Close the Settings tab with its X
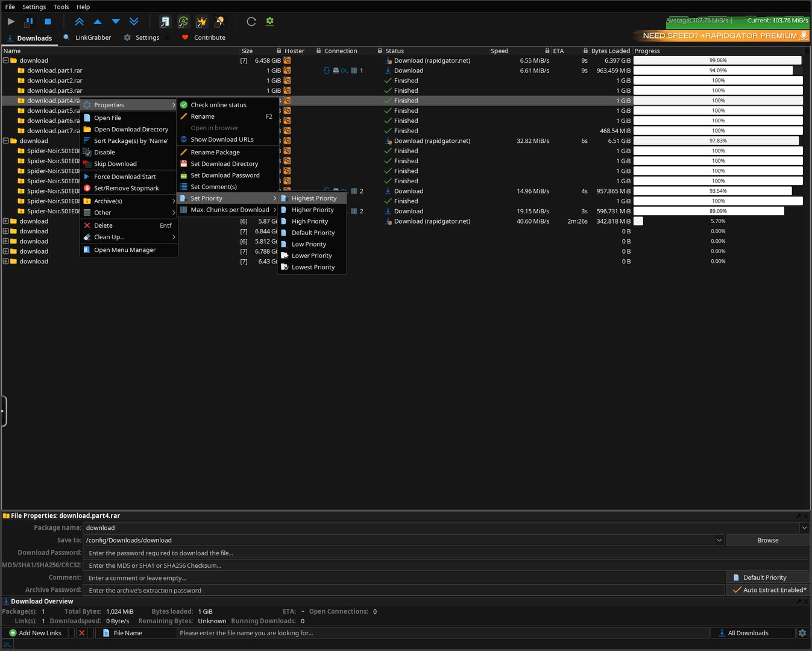812x651 pixels. point(167,37)
